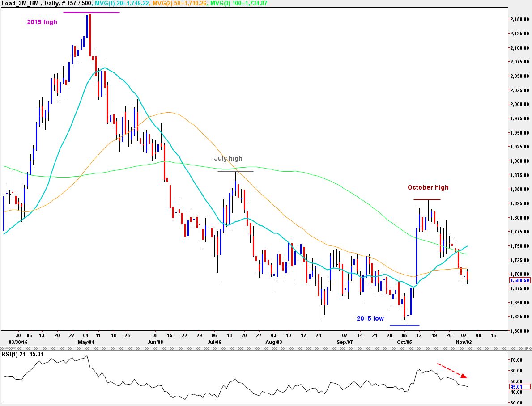Click the gray July high horizontal marker line

(x=235, y=171)
